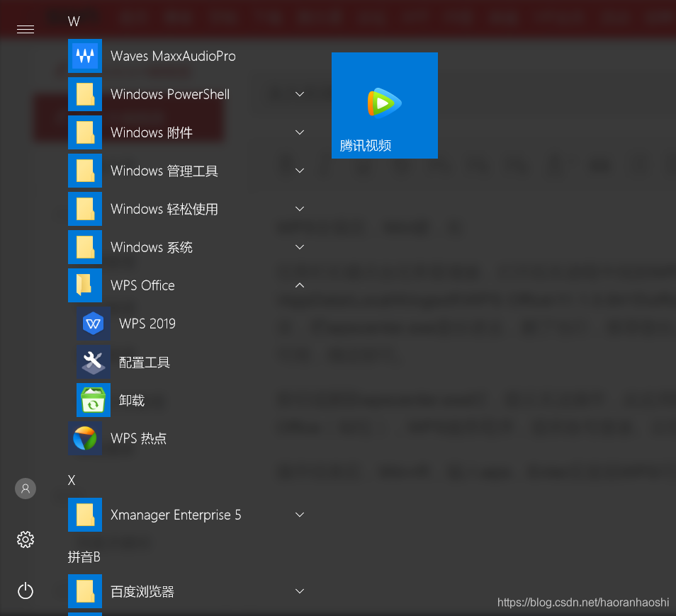Viewport: 676px width, 616px height.
Task: Open the user account icon
Action: pyautogui.click(x=26, y=489)
